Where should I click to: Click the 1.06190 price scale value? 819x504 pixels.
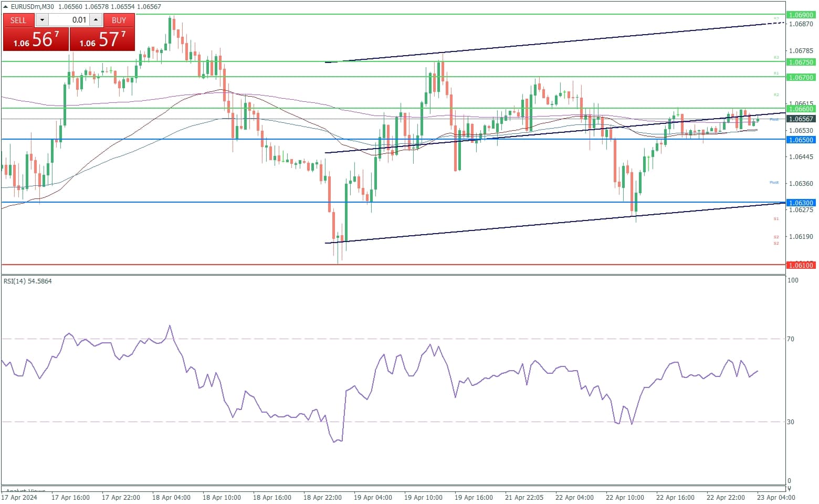pyautogui.click(x=801, y=237)
